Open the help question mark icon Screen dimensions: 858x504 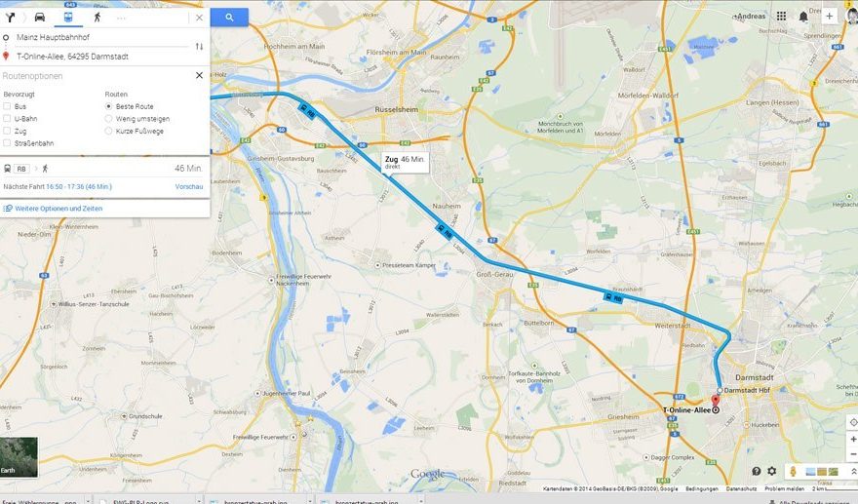tap(757, 471)
